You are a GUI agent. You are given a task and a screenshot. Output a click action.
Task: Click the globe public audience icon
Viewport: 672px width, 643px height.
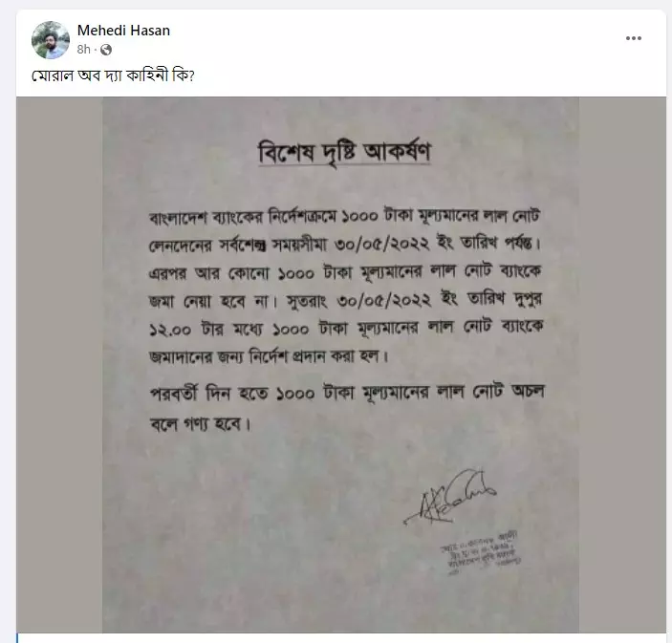(x=106, y=50)
